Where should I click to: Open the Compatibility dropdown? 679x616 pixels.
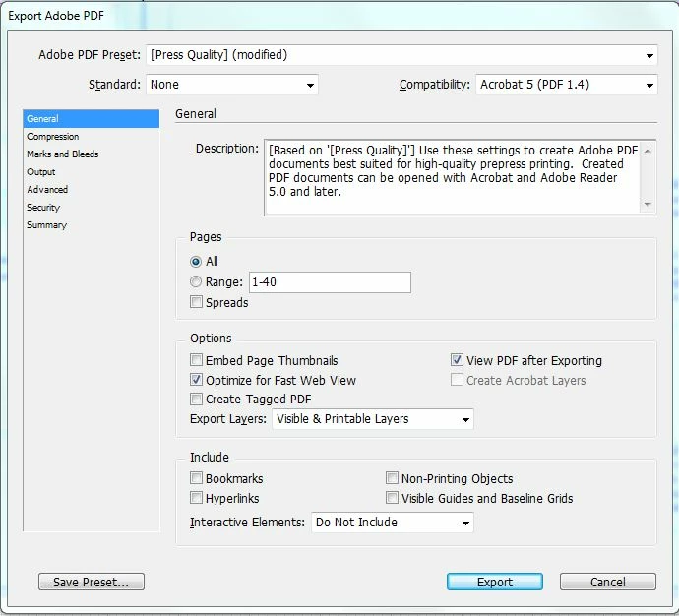[x=567, y=85]
